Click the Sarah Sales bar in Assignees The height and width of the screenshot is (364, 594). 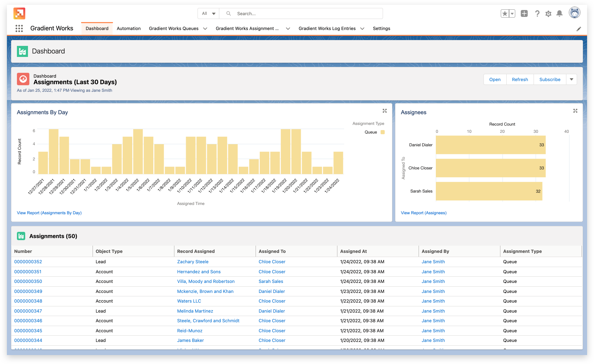(x=489, y=191)
